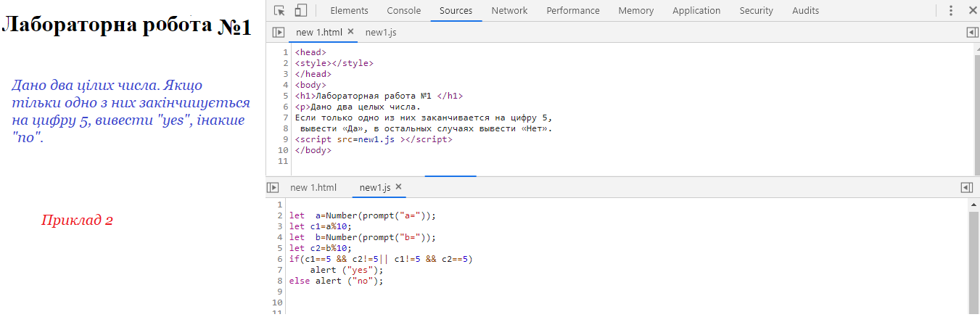
Task: Click scroll-up arrow of lower code pane
Action: (x=973, y=205)
